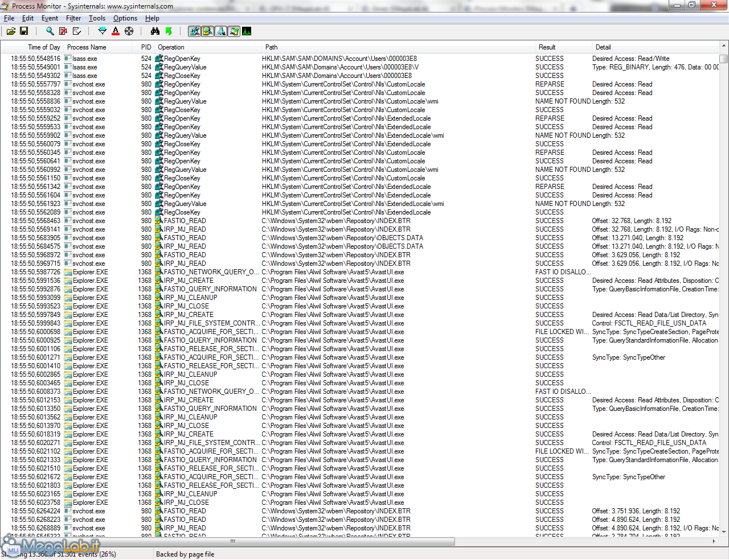Select the svchost.exe row at 18:55:50,5568463

(360, 221)
